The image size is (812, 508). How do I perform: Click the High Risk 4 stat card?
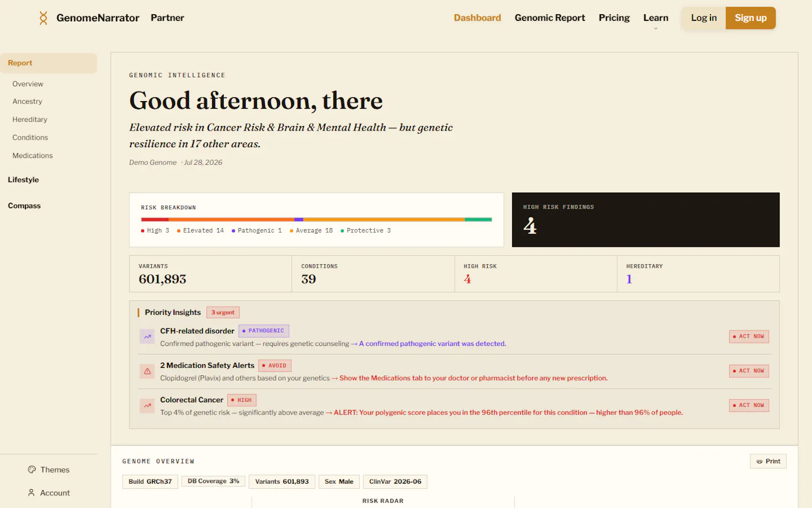tap(536, 274)
